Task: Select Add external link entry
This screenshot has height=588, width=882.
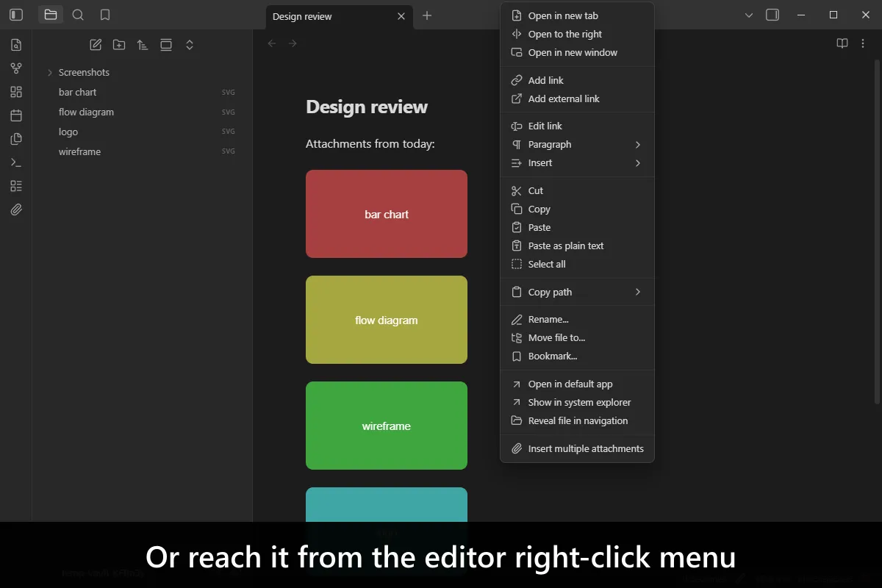Action: (577, 98)
